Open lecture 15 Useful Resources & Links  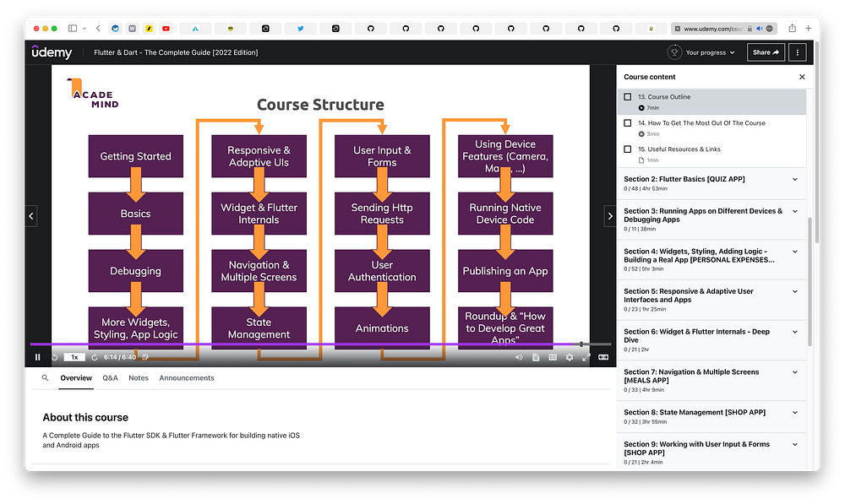(711, 154)
